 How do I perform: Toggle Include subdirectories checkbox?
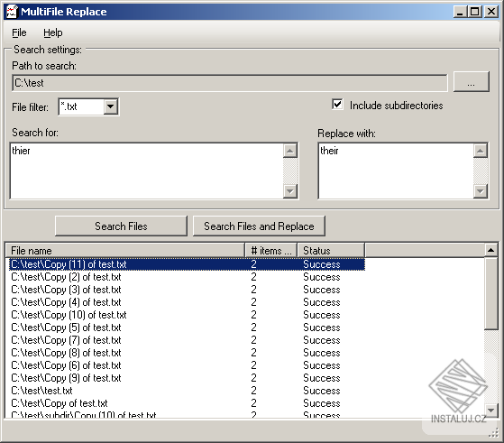[337, 105]
